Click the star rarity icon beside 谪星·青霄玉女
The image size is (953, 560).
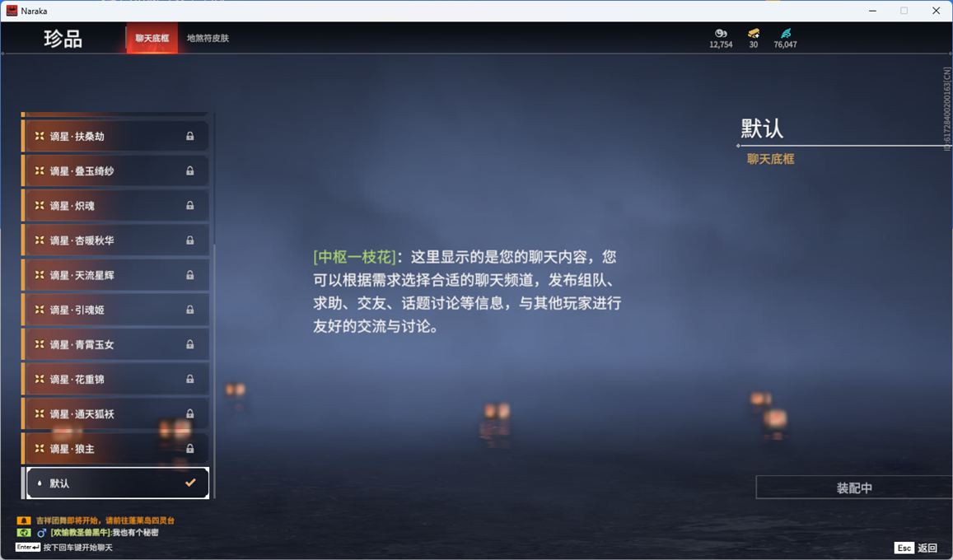tap(40, 343)
